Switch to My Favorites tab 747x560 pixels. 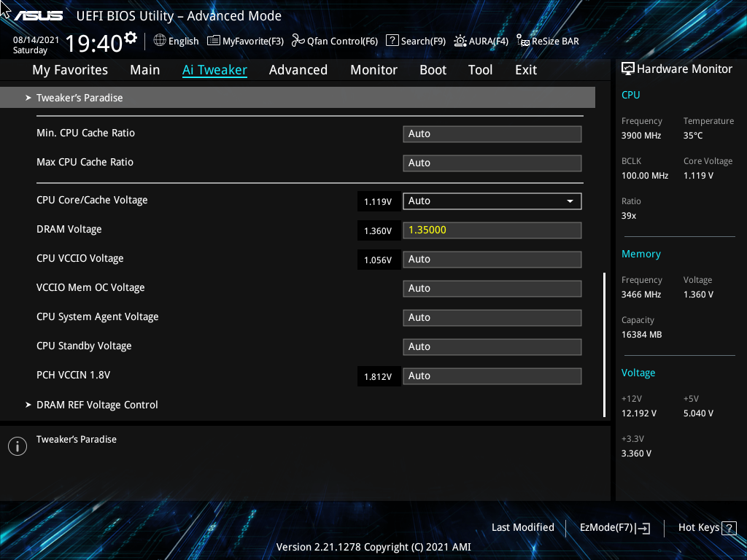(70, 70)
